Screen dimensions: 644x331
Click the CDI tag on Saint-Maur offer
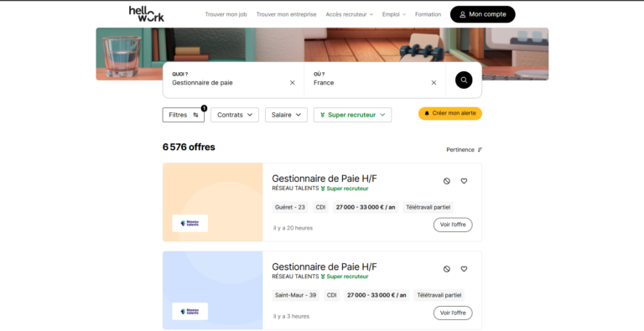tap(332, 295)
